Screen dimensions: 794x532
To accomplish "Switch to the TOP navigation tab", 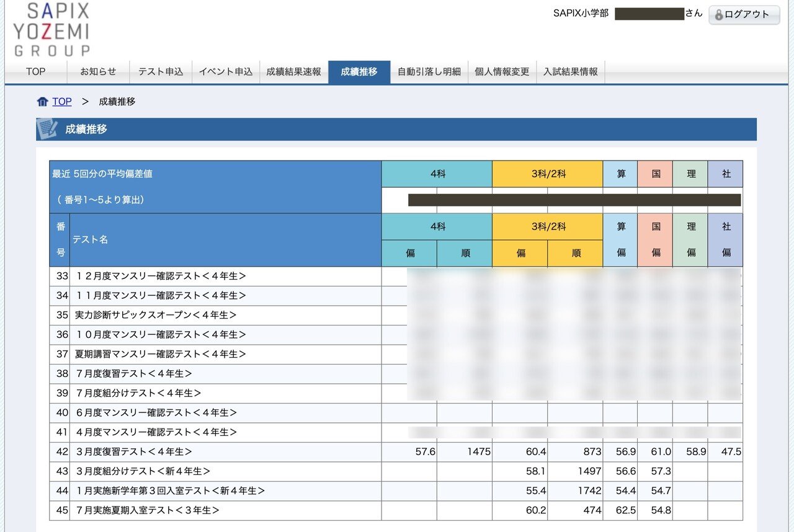I will coord(35,72).
